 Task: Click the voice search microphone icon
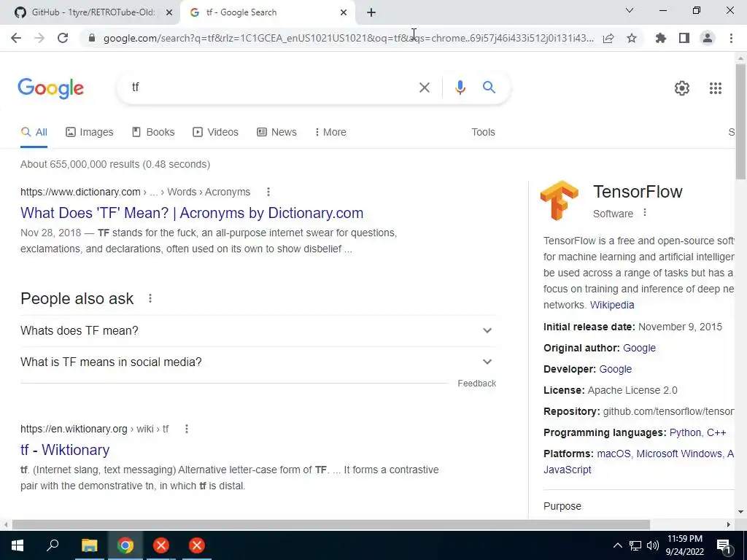tap(460, 87)
